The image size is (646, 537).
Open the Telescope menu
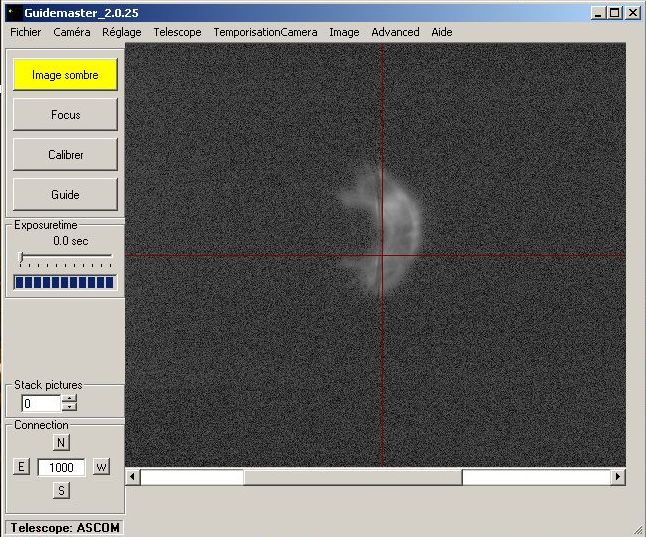point(177,32)
